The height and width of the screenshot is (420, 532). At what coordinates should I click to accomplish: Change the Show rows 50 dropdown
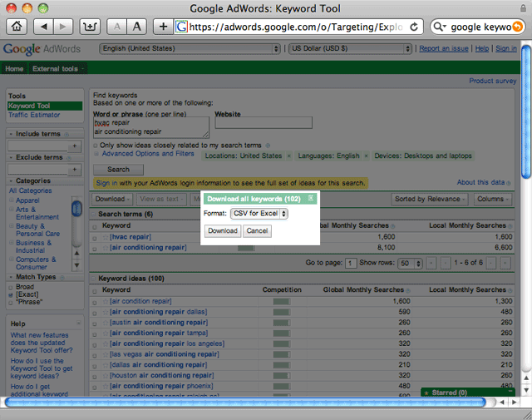coord(410,263)
